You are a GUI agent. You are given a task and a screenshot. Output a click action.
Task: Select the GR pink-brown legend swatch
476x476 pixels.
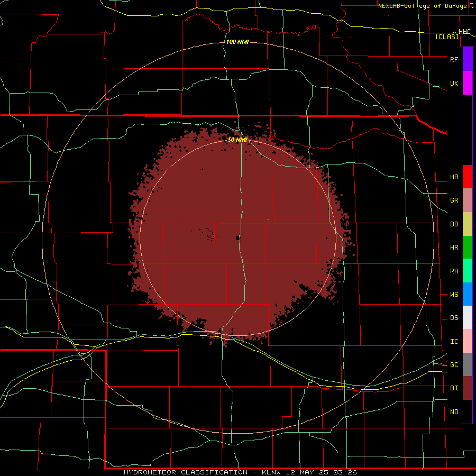pos(467,200)
